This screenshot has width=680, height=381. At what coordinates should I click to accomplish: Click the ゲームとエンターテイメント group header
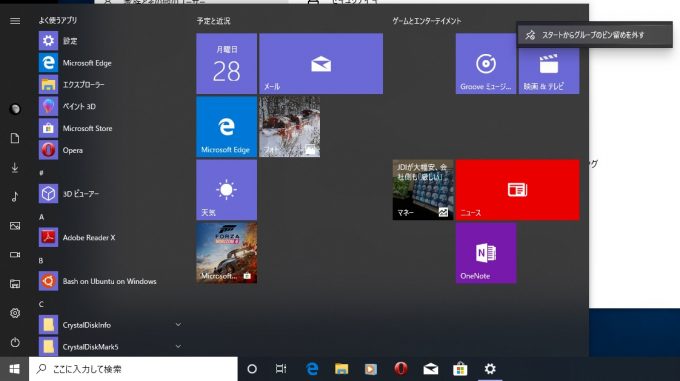427,21
